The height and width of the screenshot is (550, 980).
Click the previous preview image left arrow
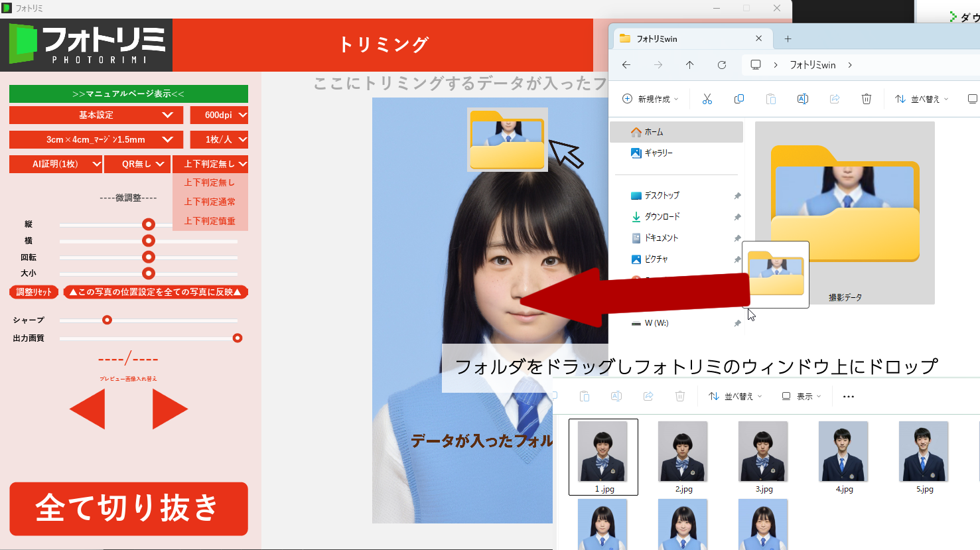(88, 409)
